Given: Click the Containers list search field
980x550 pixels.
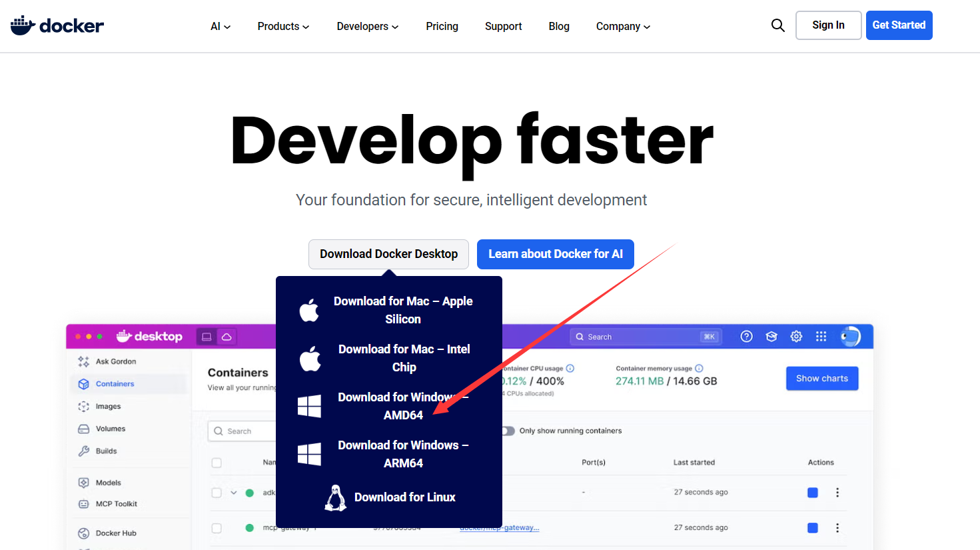Looking at the screenshot, I should (241, 431).
